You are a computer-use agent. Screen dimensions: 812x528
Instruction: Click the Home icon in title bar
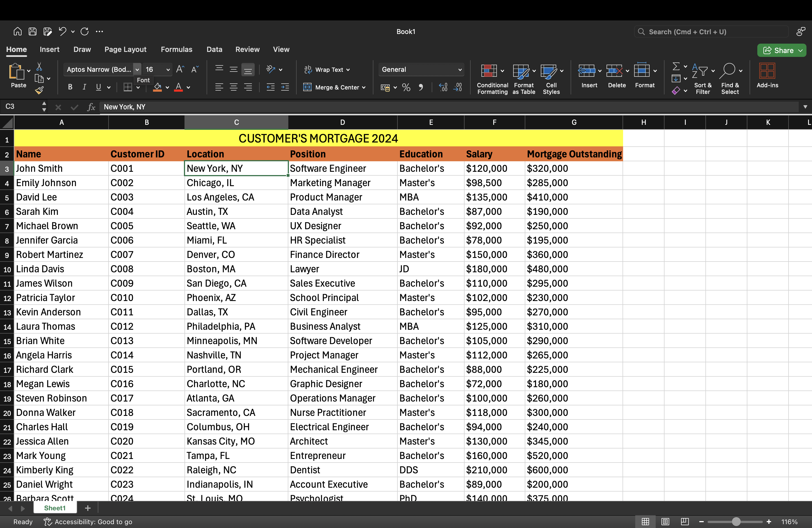coord(17,31)
